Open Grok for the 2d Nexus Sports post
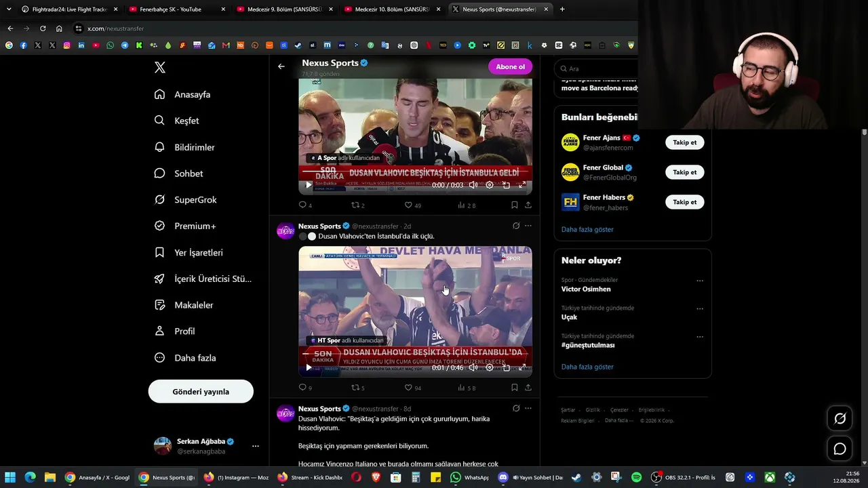Viewport: 868px width, 488px height. click(x=516, y=226)
